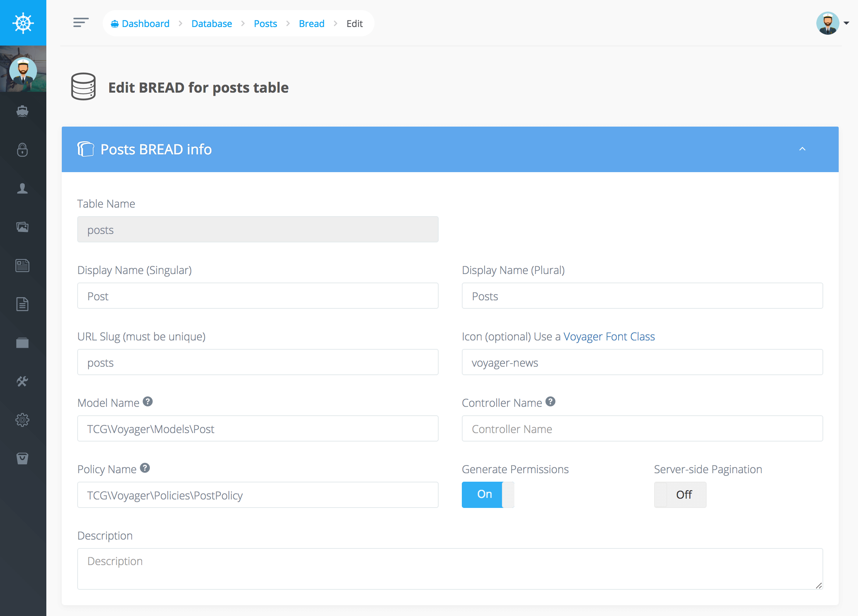Click into the Controller Name field
Image resolution: width=858 pixels, height=616 pixels.
[642, 428]
